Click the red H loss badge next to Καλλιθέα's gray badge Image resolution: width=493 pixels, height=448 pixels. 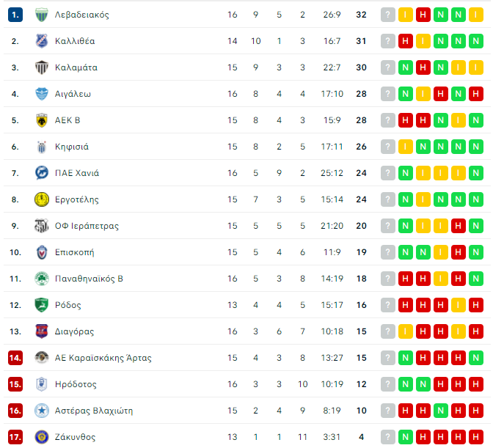pyautogui.click(x=405, y=41)
